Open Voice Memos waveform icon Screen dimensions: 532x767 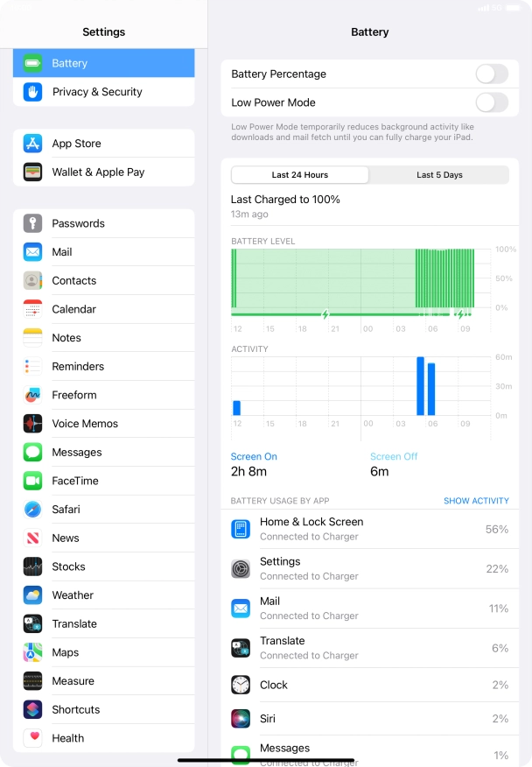32,423
